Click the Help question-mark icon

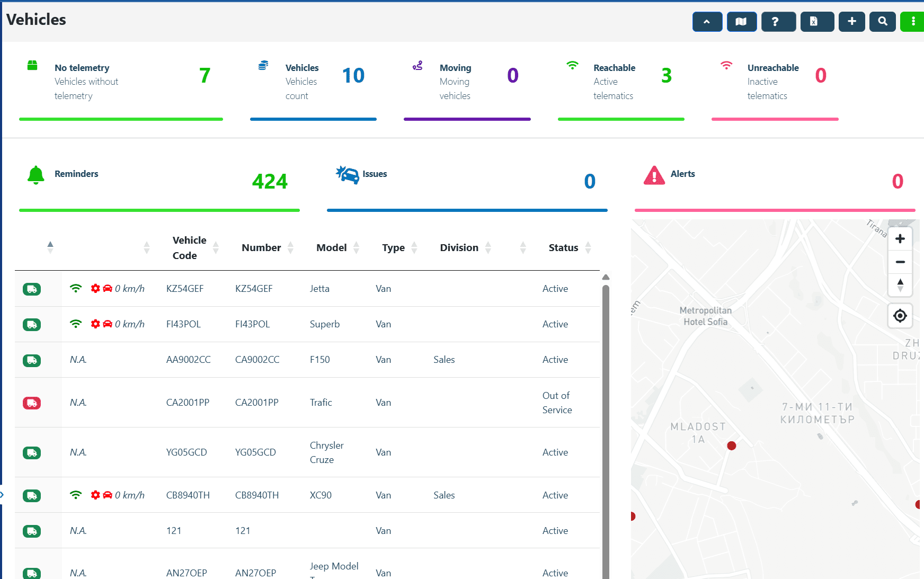778,22
